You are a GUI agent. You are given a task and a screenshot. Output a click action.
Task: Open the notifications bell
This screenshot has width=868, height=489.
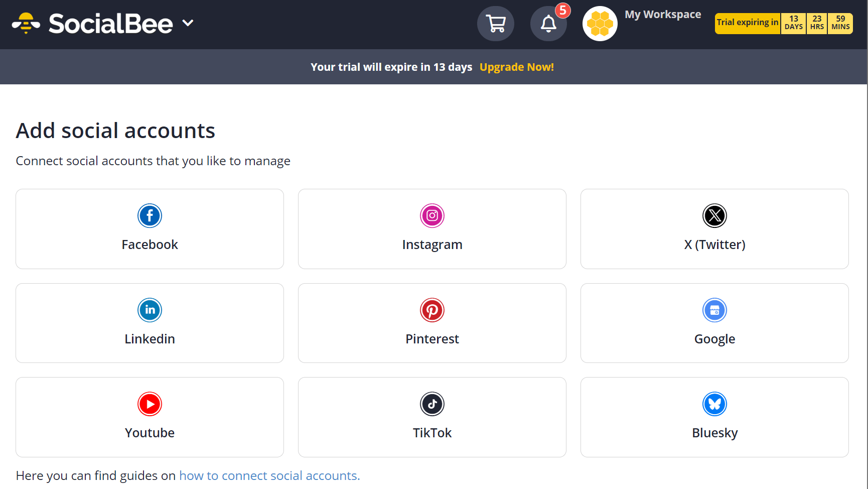coord(548,24)
